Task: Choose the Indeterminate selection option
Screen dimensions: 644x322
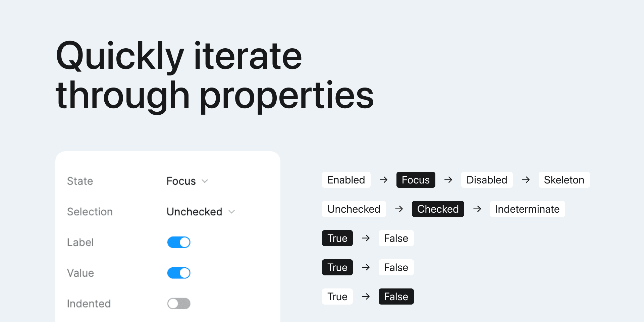Action: [527, 209]
